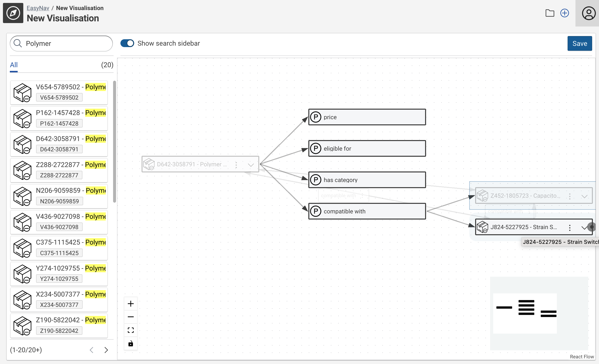Viewport: 599px width, 364px height.
Task: Click the Save button in top right
Action: click(580, 43)
